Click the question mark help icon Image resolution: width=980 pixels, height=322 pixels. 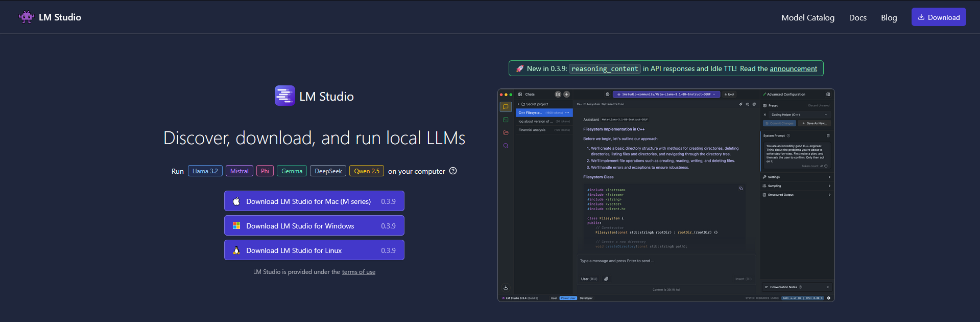point(453,171)
